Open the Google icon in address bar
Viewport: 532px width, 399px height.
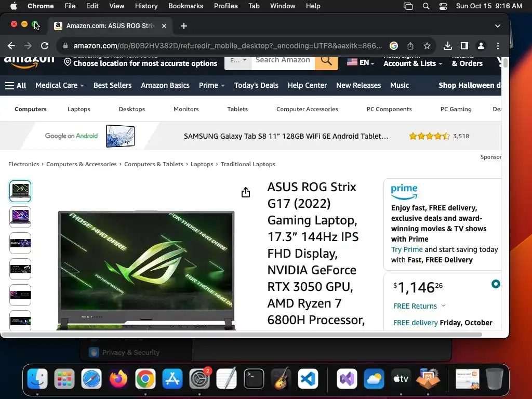(394, 46)
